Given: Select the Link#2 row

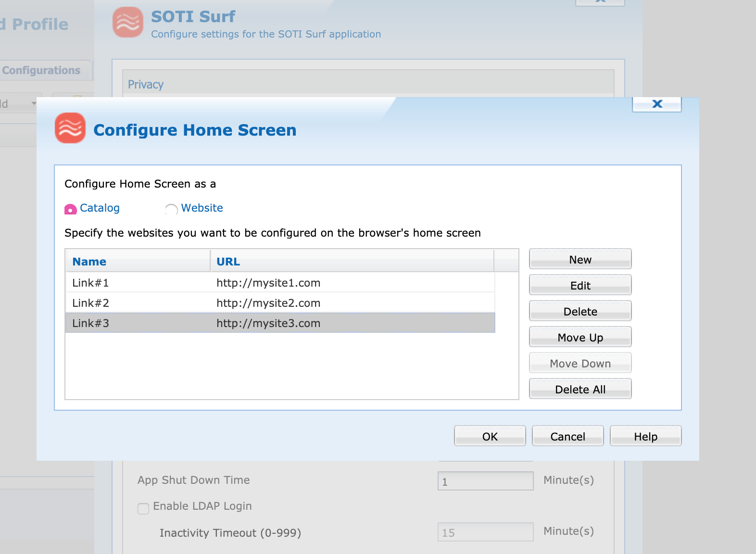Looking at the screenshot, I should pyautogui.click(x=280, y=303).
